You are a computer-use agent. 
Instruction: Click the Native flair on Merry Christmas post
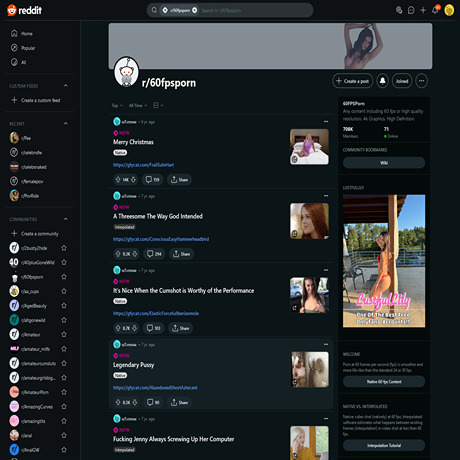(x=120, y=153)
